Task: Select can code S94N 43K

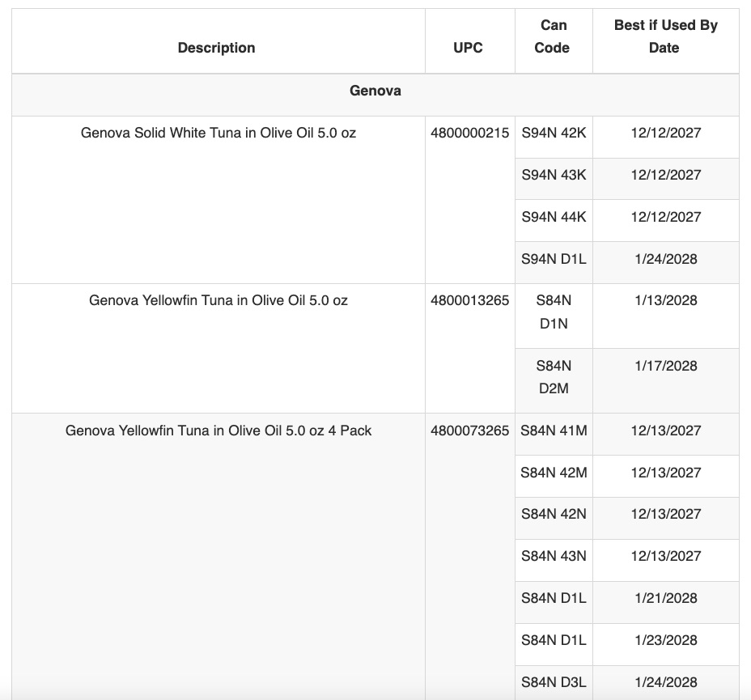Action: (x=554, y=175)
